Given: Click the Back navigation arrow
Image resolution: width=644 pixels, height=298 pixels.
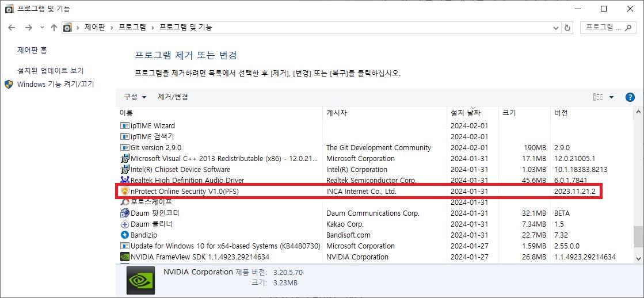Looking at the screenshot, I should (12, 28).
